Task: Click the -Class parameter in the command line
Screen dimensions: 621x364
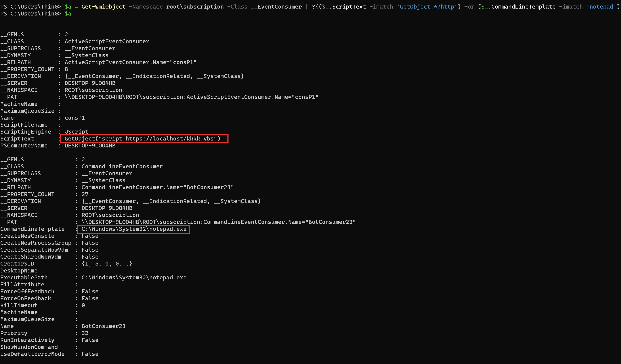Action: click(x=237, y=7)
